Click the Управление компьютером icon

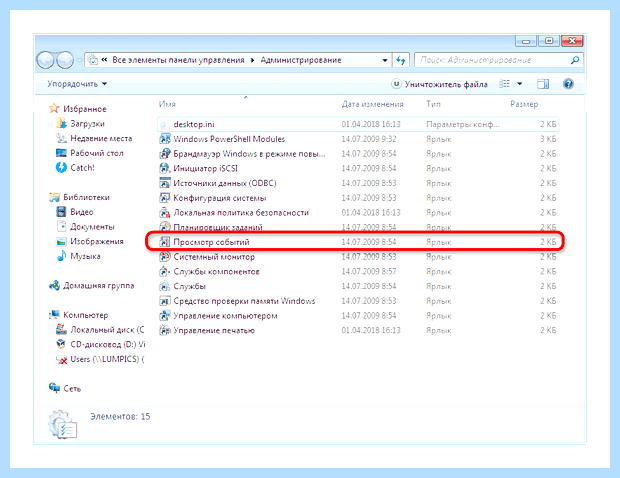(164, 316)
